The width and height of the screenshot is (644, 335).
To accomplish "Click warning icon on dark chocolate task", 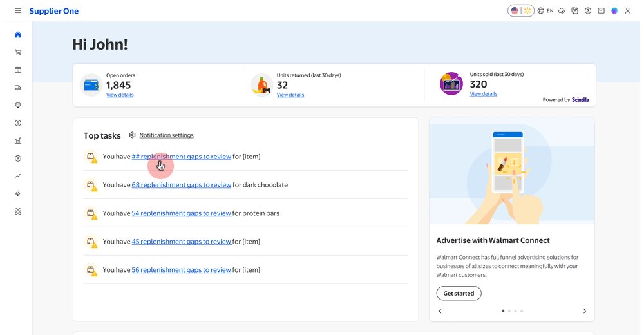I will (91, 186).
